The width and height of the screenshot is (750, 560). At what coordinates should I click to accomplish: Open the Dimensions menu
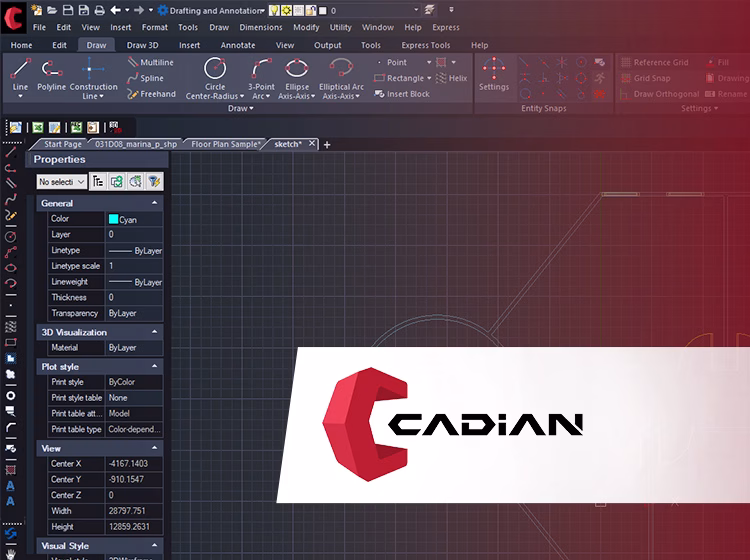point(260,28)
